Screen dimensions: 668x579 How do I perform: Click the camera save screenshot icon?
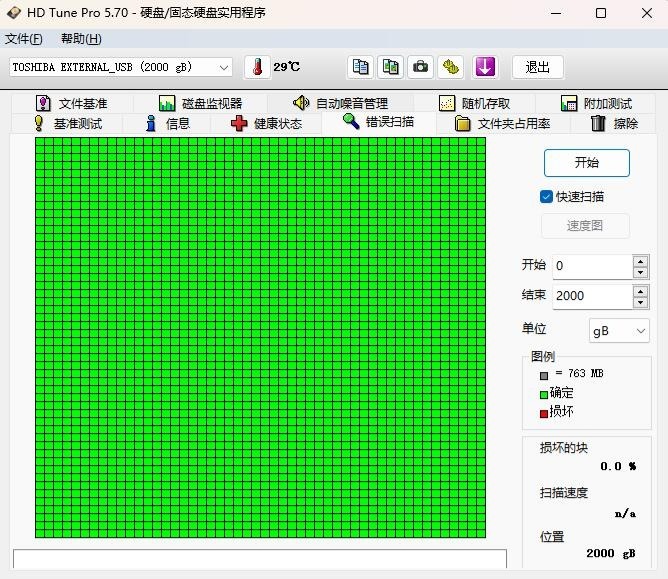[x=421, y=67]
